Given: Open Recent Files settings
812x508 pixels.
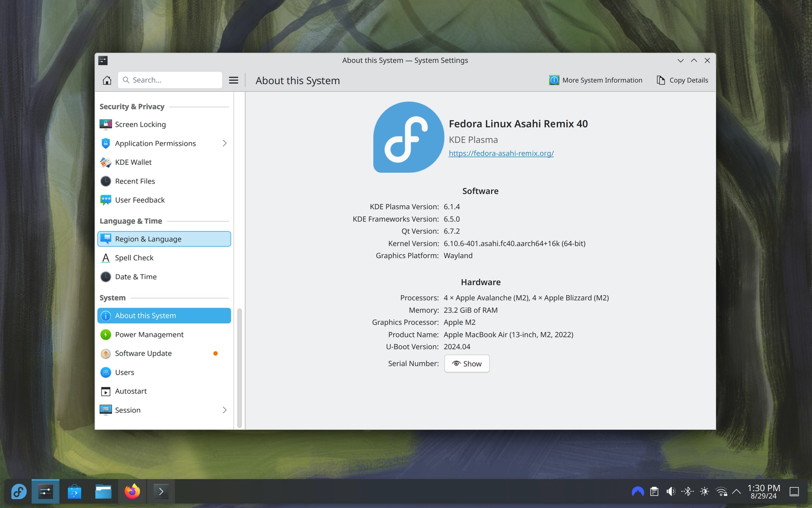Looking at the screenshot, I should click(x=164, y=181).
